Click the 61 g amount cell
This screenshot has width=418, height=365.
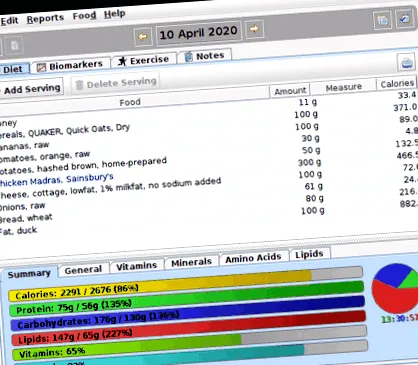tap(314, 186)
